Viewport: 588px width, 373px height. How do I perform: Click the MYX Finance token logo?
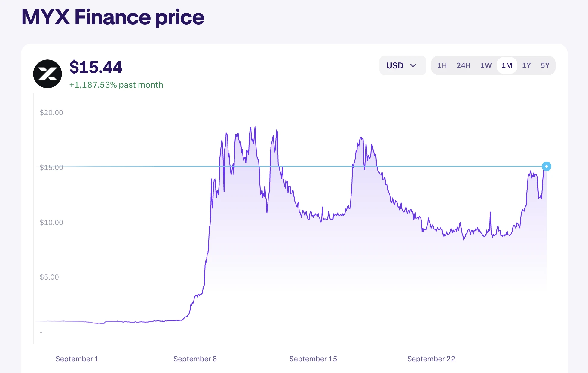(47, 74)
